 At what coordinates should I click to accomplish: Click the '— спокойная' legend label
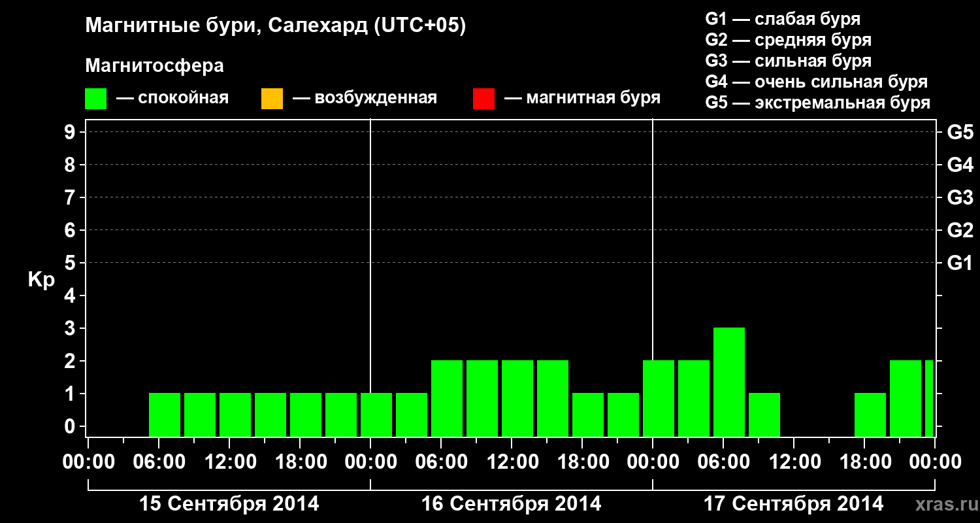pos(172,99)
